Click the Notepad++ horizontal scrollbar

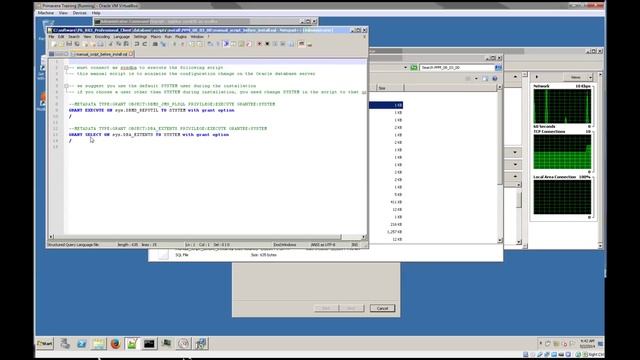point(206,237)
